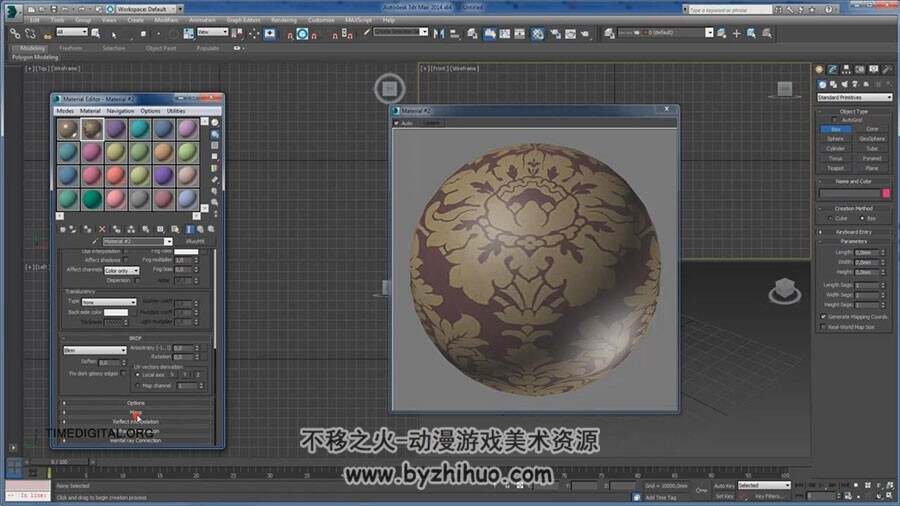Open the Customize menu
This screenshot has width=900, height=506.
(x=321, y=20)
